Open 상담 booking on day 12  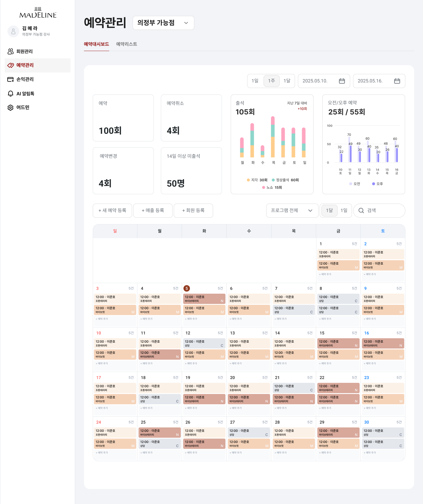(x=204, y=344)
